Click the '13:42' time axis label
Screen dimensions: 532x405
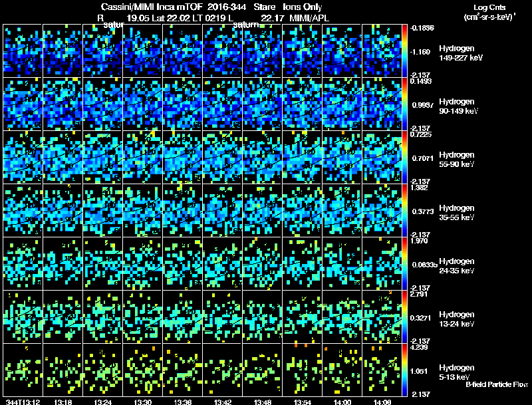[x=223, y=402]
